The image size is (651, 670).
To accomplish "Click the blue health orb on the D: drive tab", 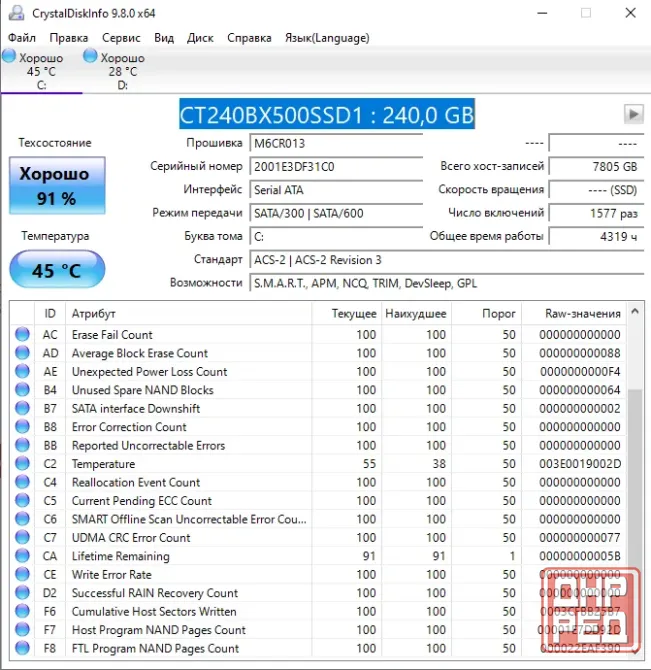I will click(90, 56).
